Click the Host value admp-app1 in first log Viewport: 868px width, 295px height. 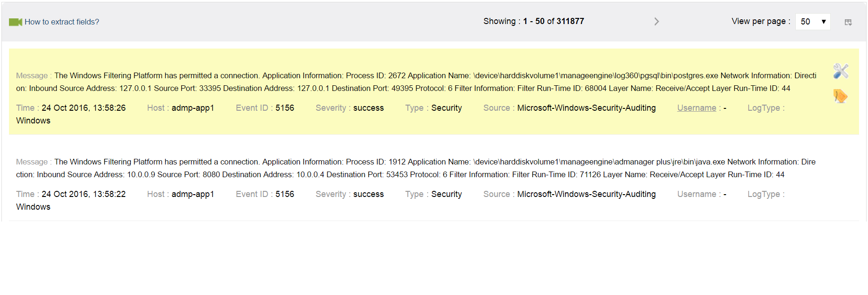tap(193, 108)
